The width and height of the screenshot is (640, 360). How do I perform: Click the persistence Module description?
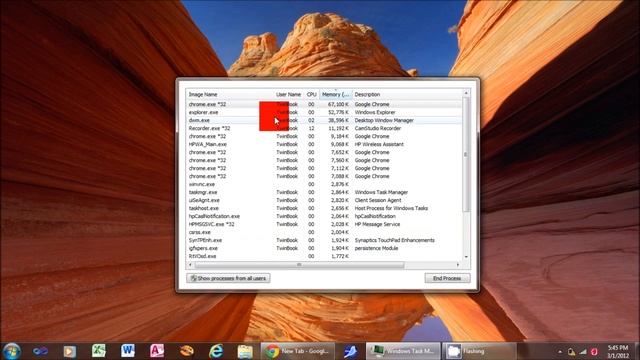point(376,248)
